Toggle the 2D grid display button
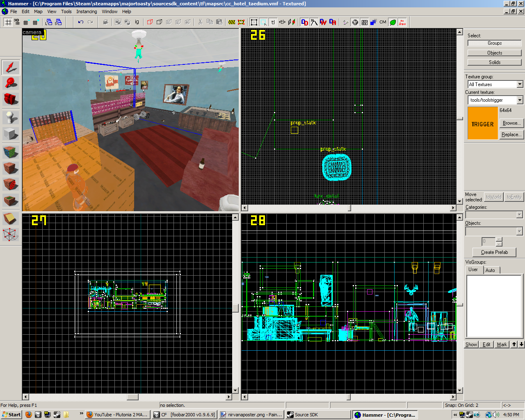The image size is (525, 420). pyautogui.click(x=8, y=22)
